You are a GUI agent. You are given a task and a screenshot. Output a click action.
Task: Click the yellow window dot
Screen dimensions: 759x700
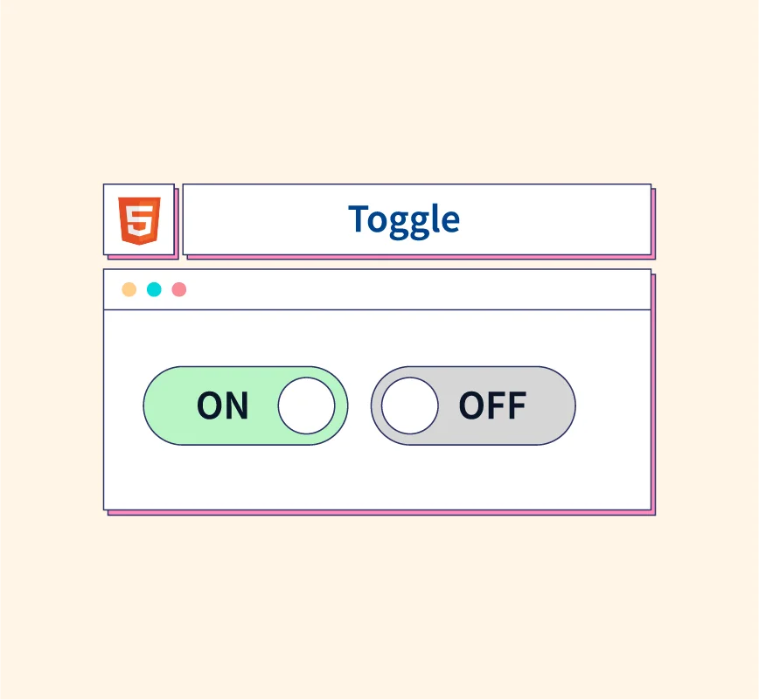(x=129, y=289)
